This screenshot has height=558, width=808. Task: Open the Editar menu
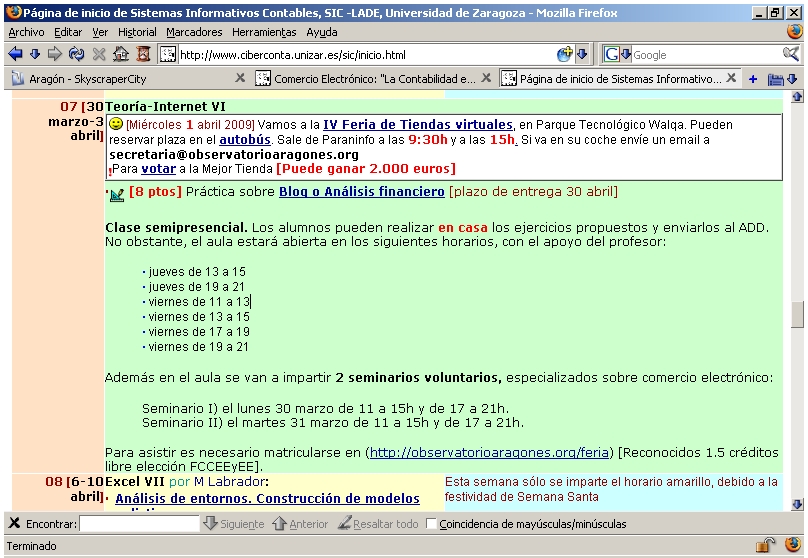coord(68,32)
